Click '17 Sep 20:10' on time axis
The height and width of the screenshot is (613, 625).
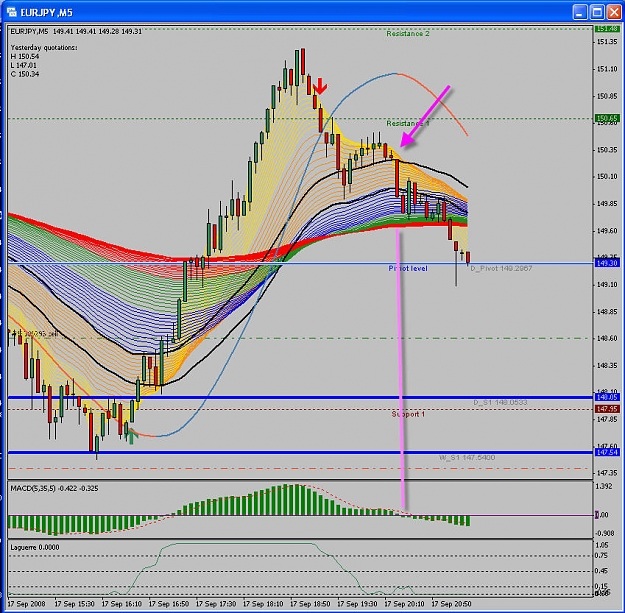404,604
